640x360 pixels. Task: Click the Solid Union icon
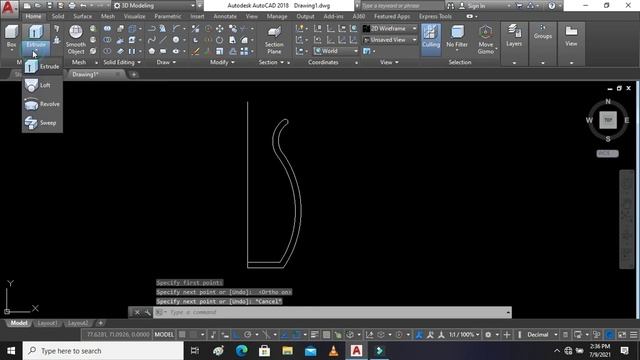[x=107, y=29]
